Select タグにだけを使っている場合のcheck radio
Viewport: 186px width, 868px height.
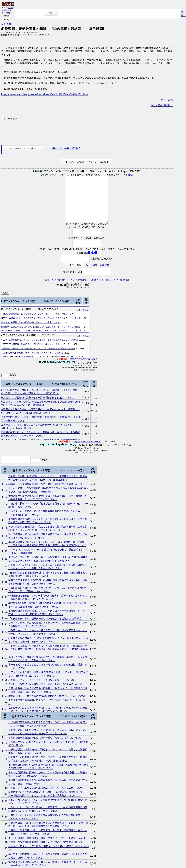pyautogui.click(x=60, y=175)
